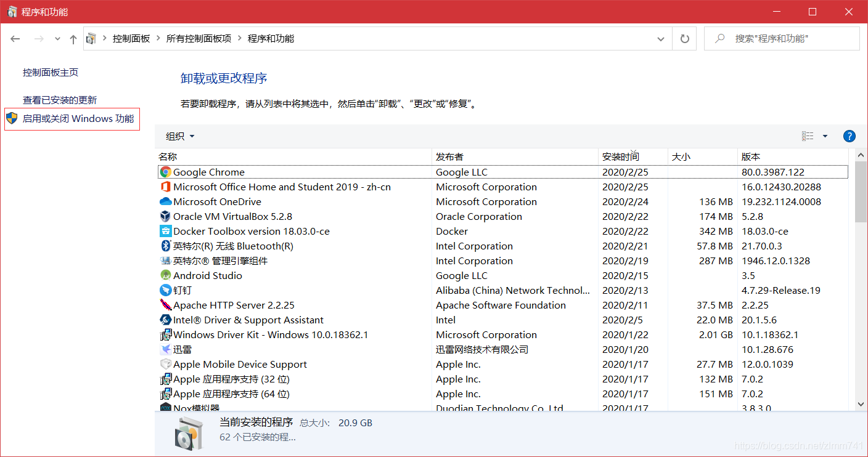
Task: Click the Docker Toolbox whale icon
Action: pyautogui.click(x=165, y=231)
